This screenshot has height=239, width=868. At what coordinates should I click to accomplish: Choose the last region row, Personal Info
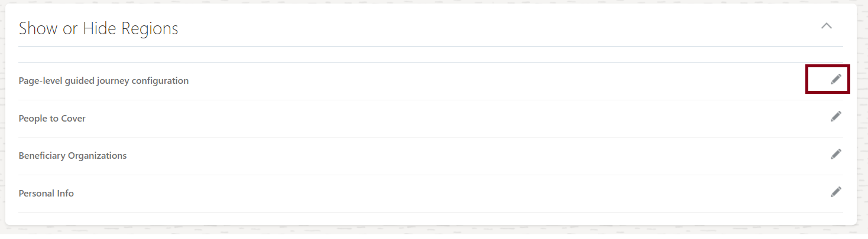coord(46,194)
